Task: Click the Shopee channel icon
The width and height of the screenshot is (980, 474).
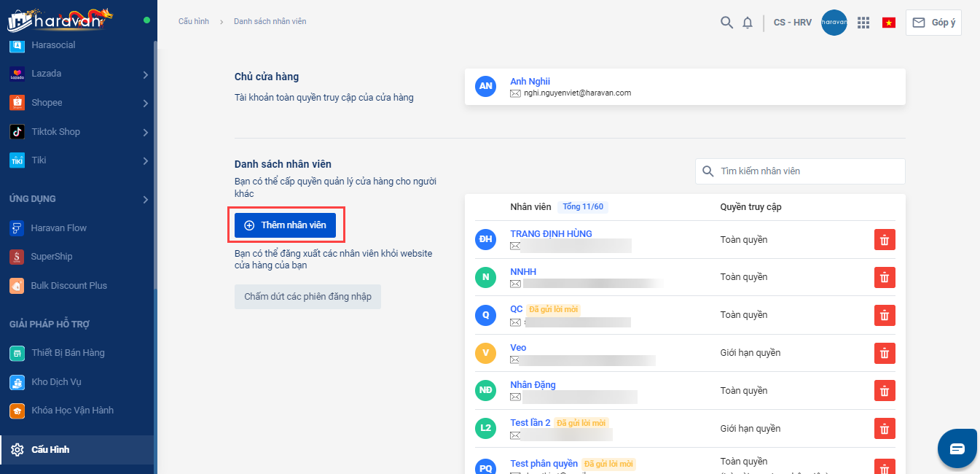Action: (17, 103)
